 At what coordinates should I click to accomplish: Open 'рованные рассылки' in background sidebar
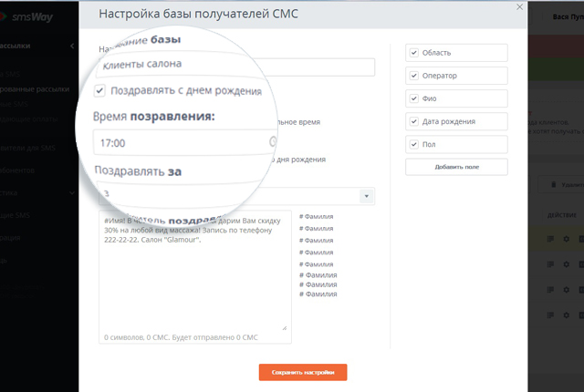click(35, 89)
